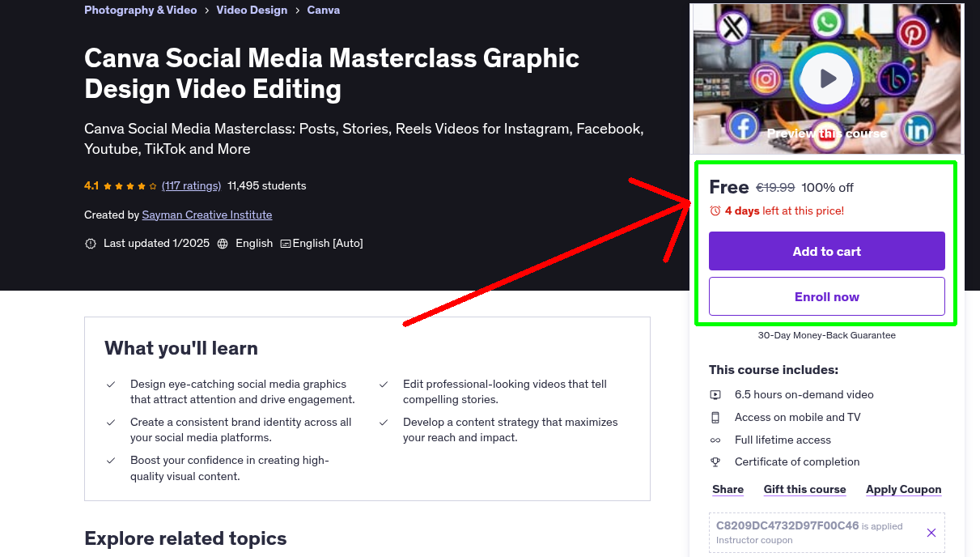Click the lifetime access infinity icon
980x557 pixels.
(x=715, y=440)
